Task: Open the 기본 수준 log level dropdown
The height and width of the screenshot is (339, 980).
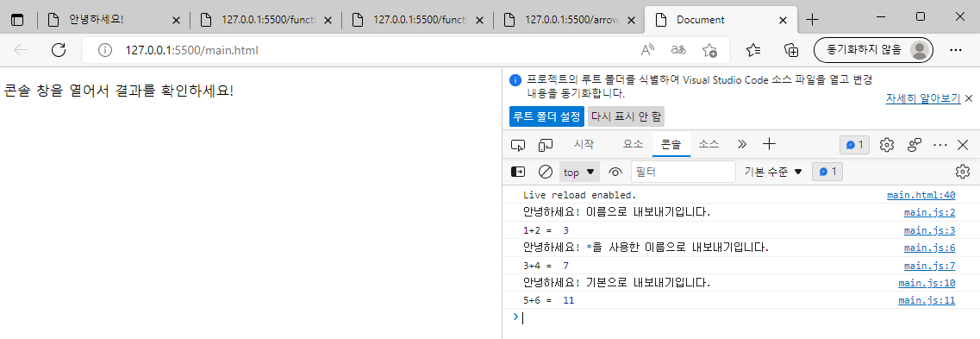Action: [x=772, y=172]
